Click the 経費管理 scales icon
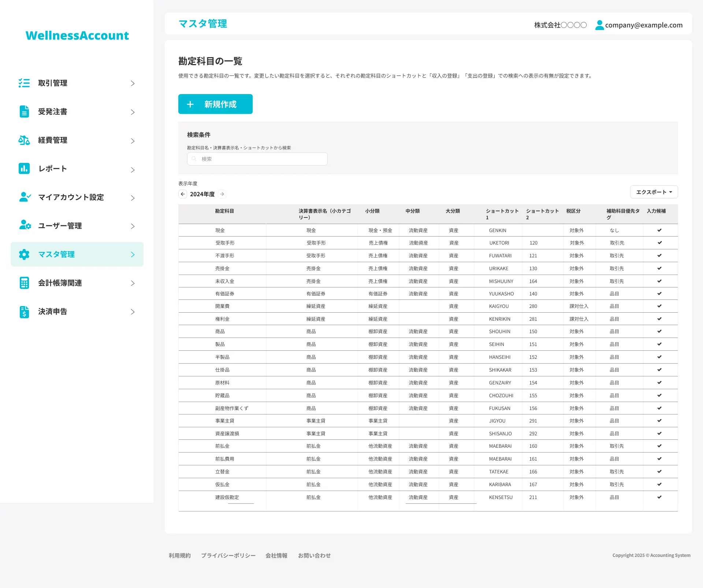Screen dimensions: 703x588 [24, 140]
